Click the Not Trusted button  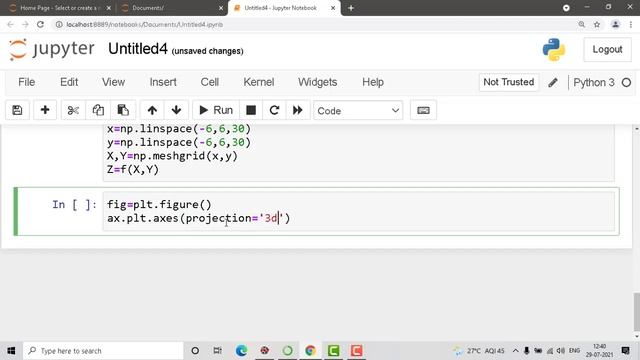pos(509,82)
